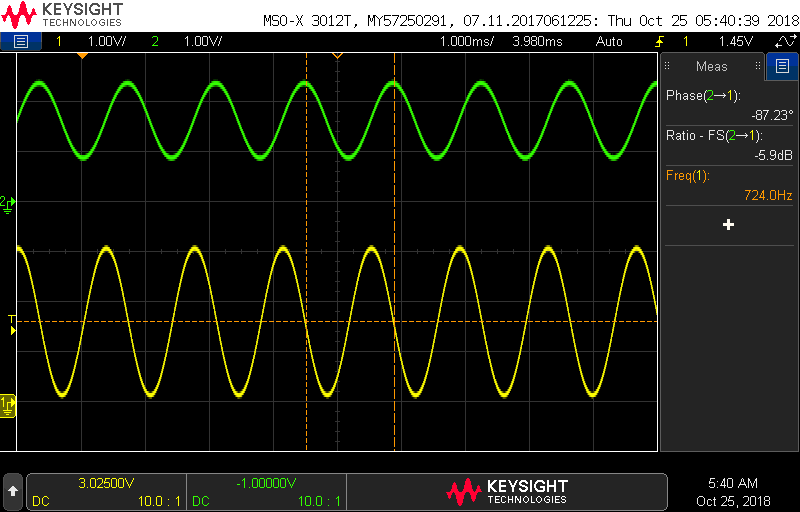
Task: Tap the 1.000ms/ timebase value
Action: point(467,41)
